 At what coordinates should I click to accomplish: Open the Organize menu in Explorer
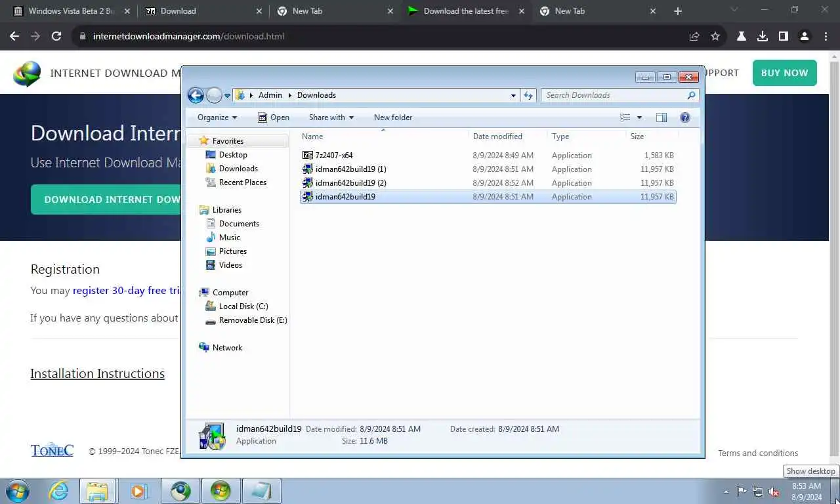coord(217,117)
